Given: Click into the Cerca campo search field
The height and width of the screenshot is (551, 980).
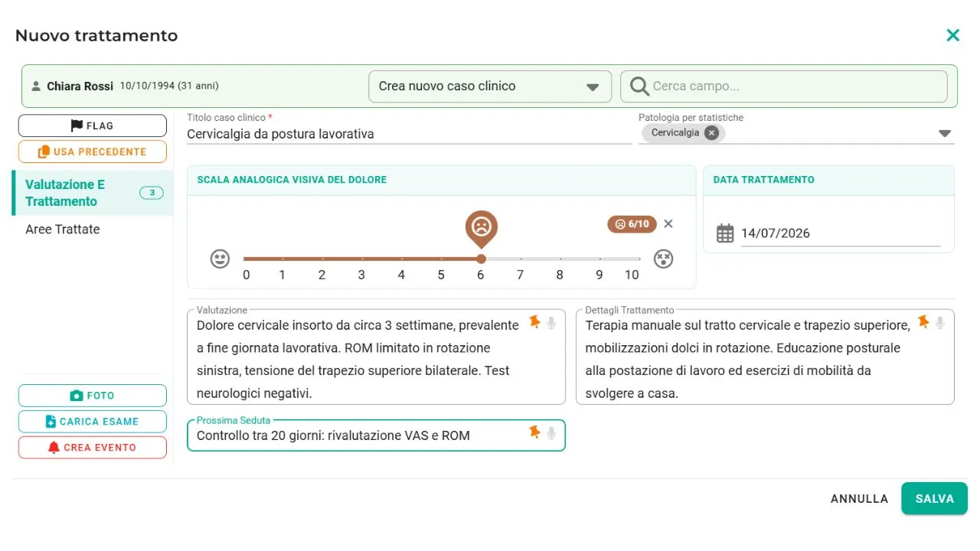Looking at the screenshot, I should (784, 86).
